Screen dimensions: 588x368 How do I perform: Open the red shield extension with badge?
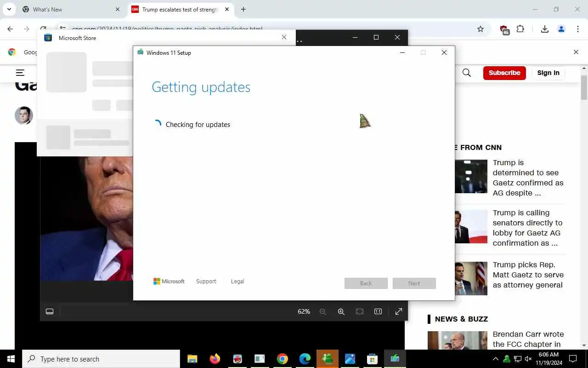pyautogui.click(x=504, y=29)
